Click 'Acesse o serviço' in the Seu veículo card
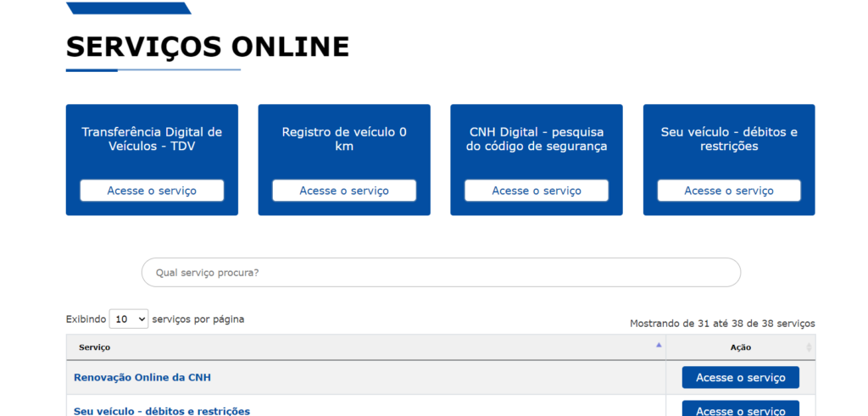868x416 pixels. coord(728,191)
